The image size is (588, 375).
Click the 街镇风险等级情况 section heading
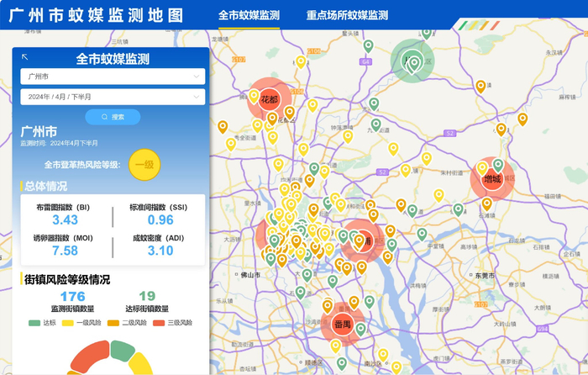point(67,279)
